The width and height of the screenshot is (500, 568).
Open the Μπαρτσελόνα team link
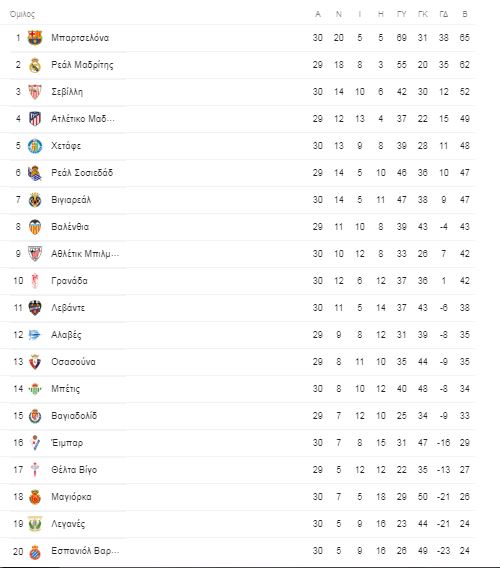80,38
